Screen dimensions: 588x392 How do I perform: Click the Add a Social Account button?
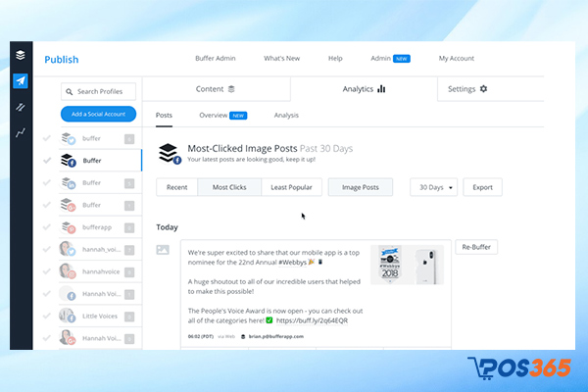point(98,114)
